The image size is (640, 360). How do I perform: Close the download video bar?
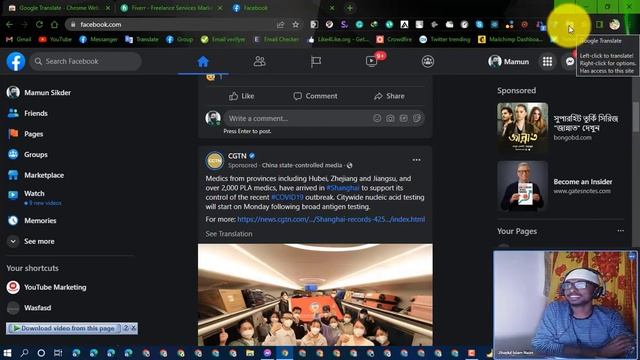[133, 328]
